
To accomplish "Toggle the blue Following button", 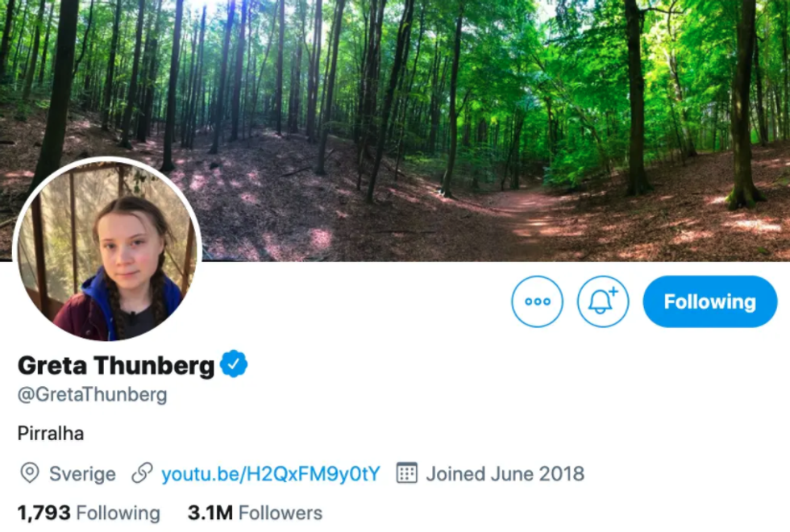I will tap(709, 301).
